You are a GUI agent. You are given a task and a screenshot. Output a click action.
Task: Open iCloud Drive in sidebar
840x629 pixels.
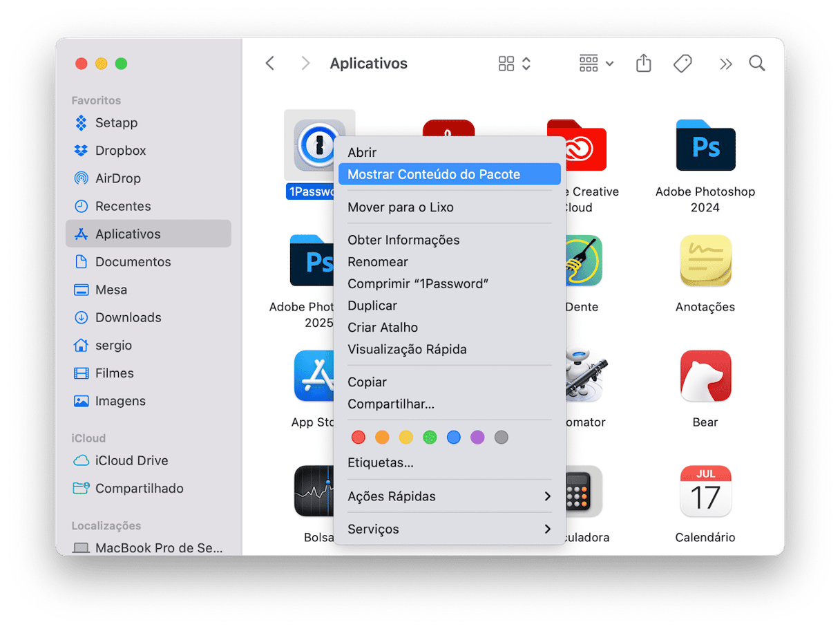coord(131,460)
